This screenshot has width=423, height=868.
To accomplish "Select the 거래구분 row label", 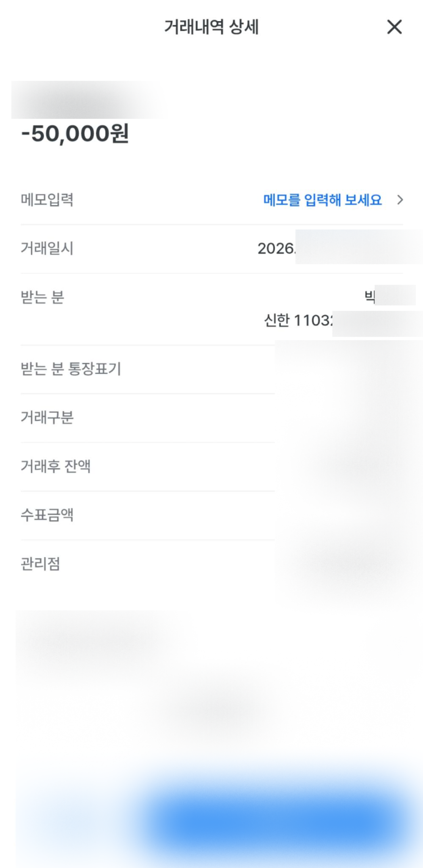I will (x=47, y=418).
